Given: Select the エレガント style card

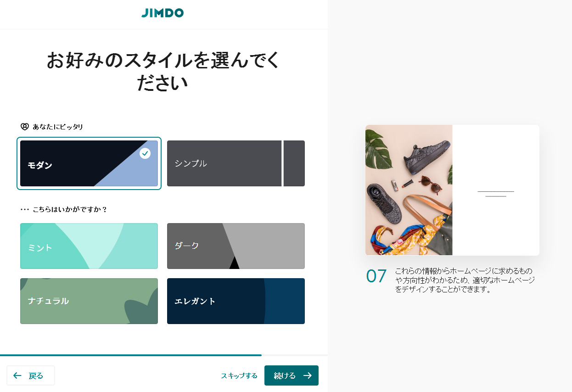Looking at the screenshot, I should (x=236, y=301).
